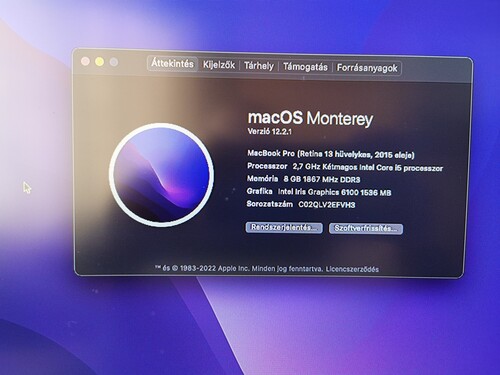
Task: Click the MacBook Pro model description line
Action: [x=331, y=154]
